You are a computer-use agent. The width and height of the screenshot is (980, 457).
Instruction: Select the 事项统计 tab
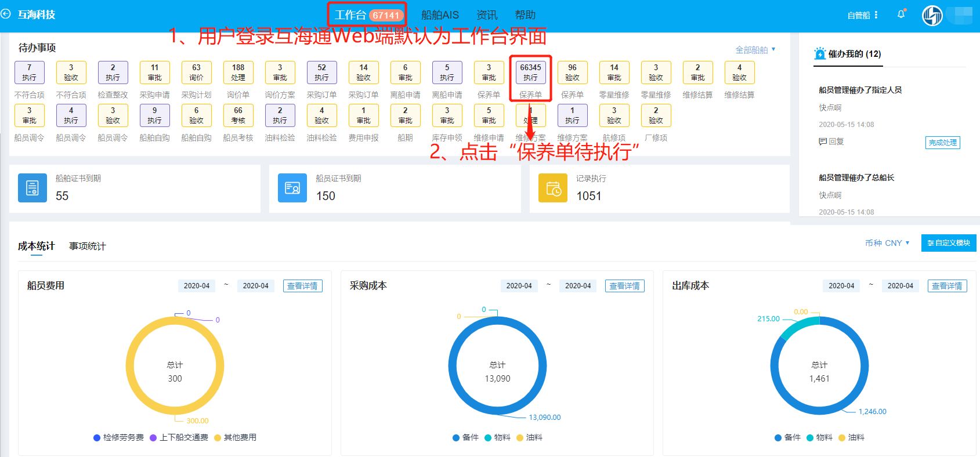pyautogui.click(x=88, y=246)
